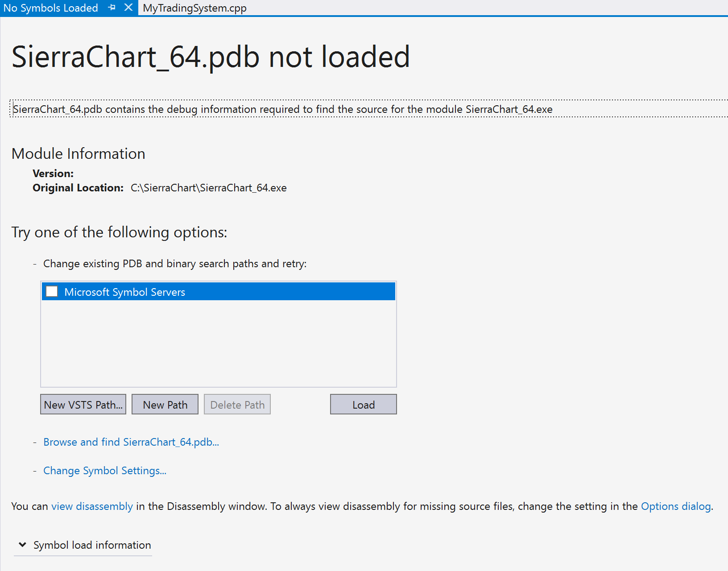Viewport: 728px width, 571px height.
Task: Add a search location with New Path
Action: (x=165, y=404)
